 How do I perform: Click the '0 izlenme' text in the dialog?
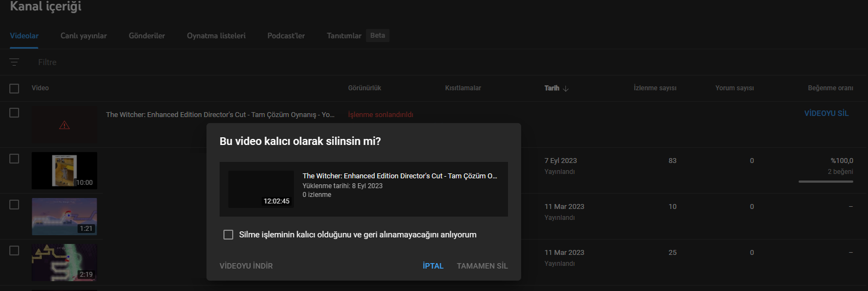point(317,195)
